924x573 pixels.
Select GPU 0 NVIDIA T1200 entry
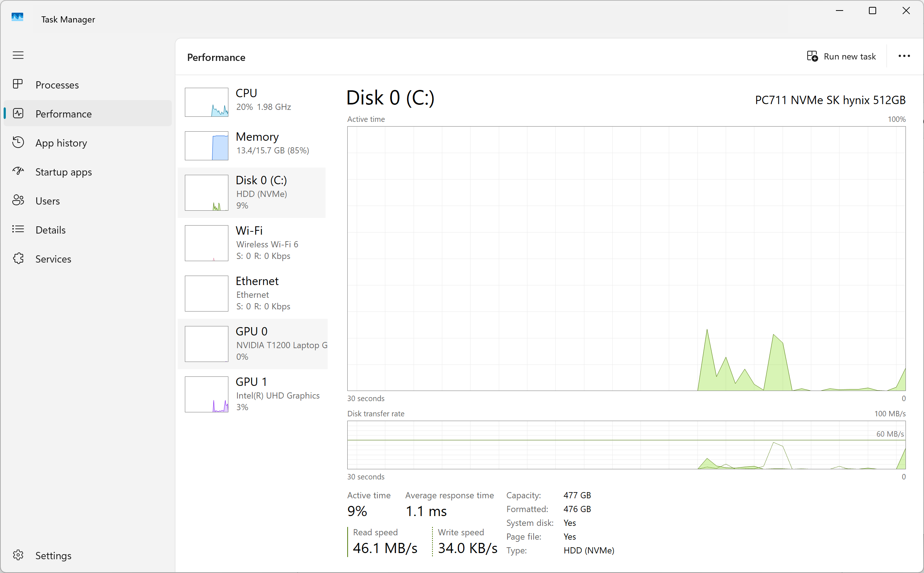point(252,343)
